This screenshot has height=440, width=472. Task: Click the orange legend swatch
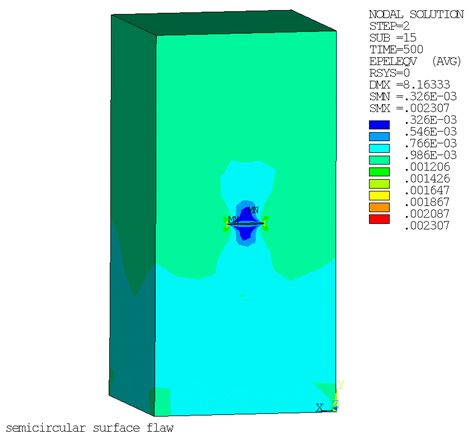(379, 207)
